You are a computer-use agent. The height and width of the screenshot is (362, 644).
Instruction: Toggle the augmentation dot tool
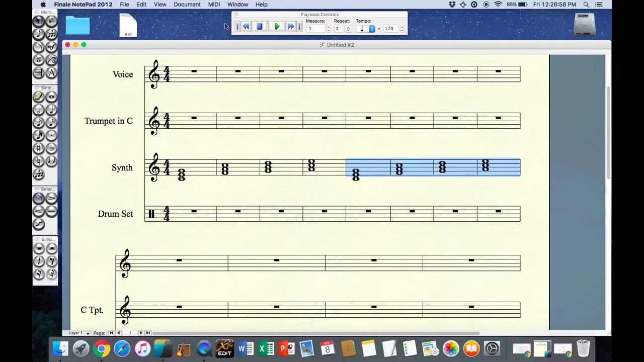click(x=51, y=135)
